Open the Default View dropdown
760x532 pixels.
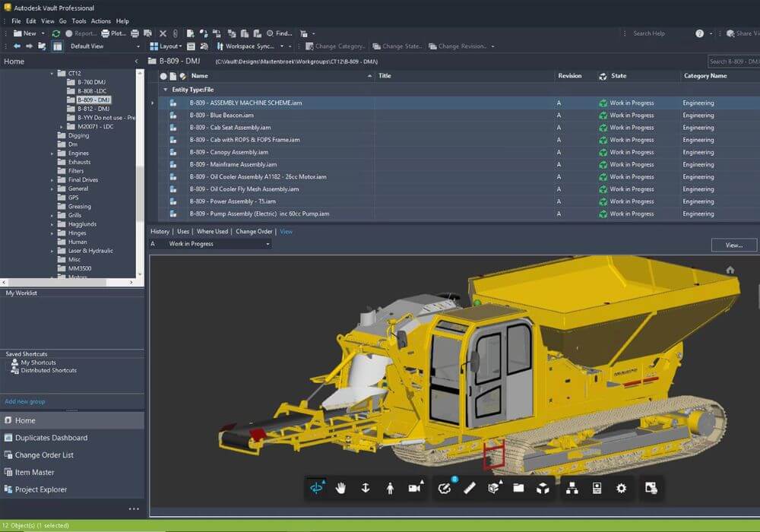click(x=138, y=46)
